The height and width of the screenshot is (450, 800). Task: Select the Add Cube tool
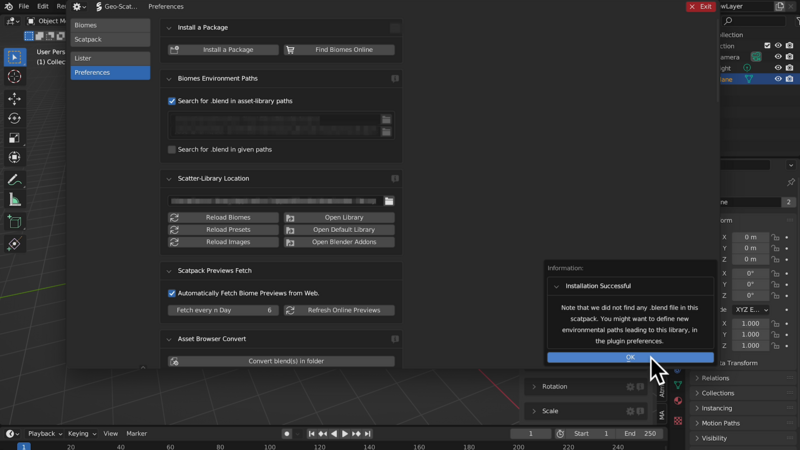[x=14, y=222]
